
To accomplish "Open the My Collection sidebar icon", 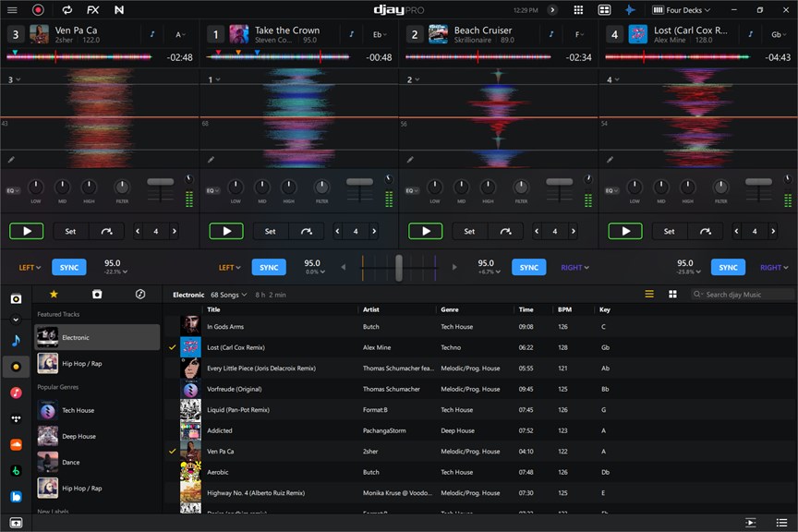I will point(16,299).
